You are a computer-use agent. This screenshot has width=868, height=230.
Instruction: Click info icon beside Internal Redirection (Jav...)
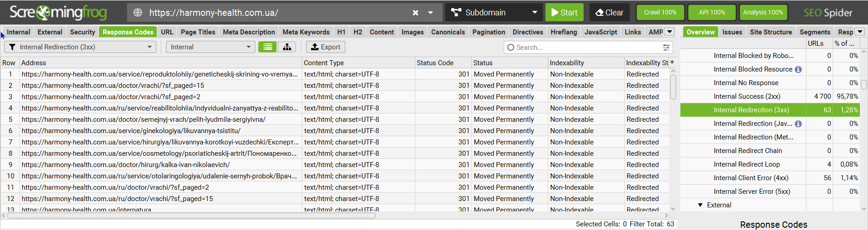click(x=798, y=124)
